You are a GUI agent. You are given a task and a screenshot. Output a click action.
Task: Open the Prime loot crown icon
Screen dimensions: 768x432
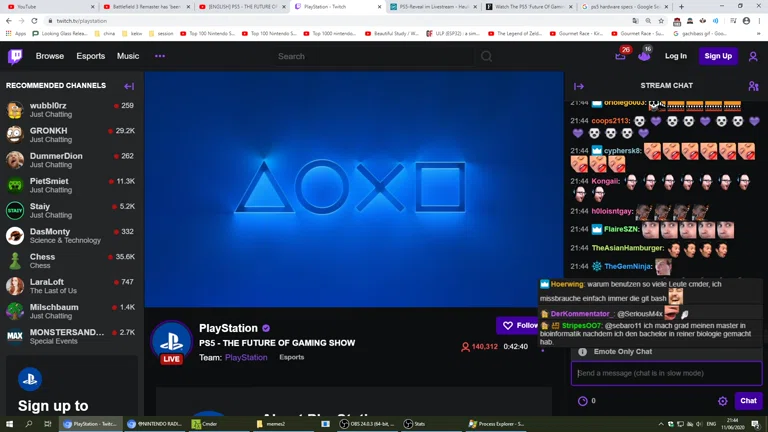pyautogui.click(x=645, y=56)
